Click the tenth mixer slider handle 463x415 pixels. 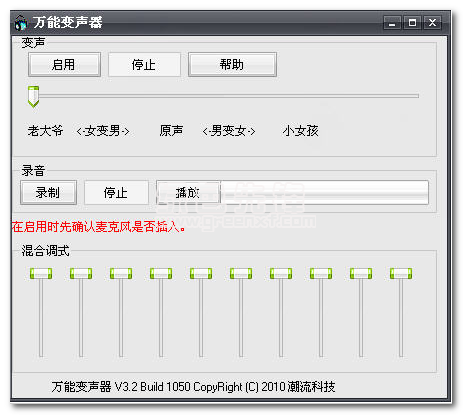click(x=401, y=274)
